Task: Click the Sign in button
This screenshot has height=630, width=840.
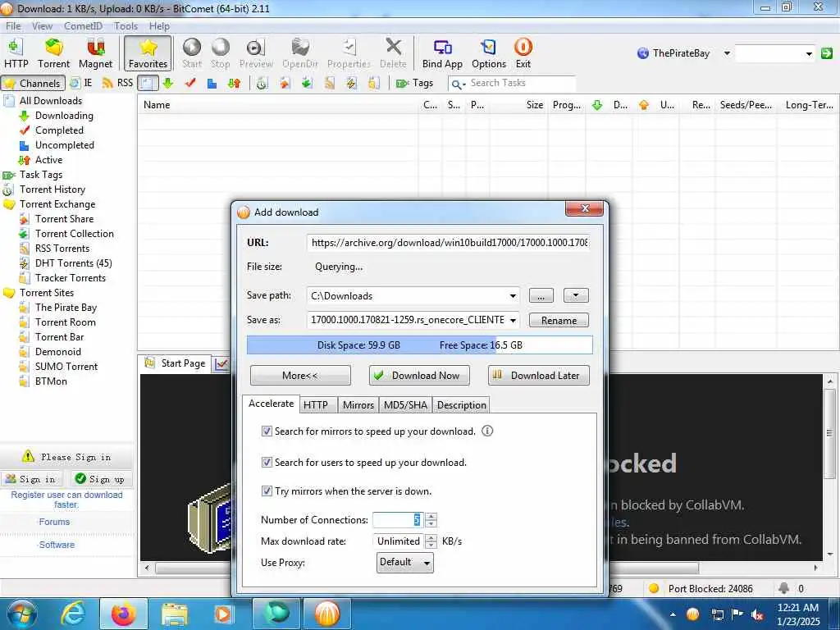Action: point(31,479)
